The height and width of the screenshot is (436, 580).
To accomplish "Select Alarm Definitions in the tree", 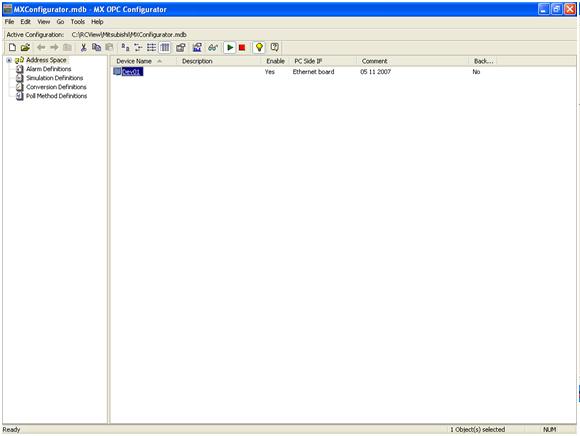I will click(x=48, y=69).
